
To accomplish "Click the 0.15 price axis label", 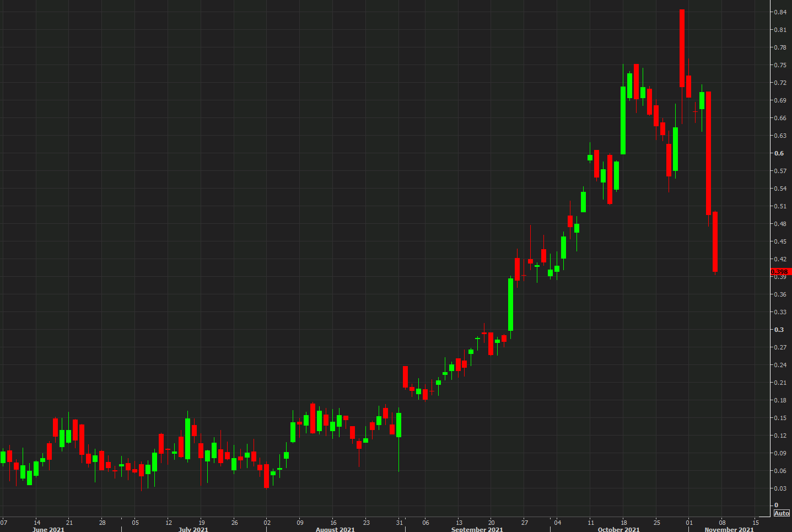I will [780, 418].
